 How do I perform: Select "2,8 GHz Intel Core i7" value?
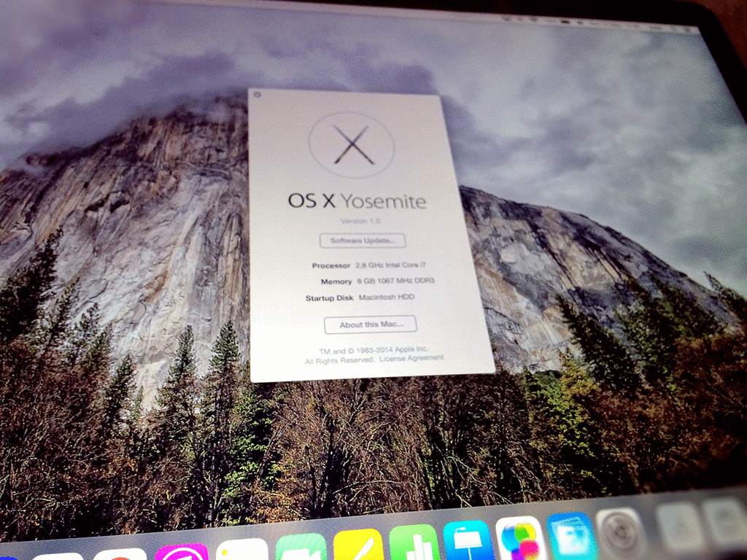(391, 265)
